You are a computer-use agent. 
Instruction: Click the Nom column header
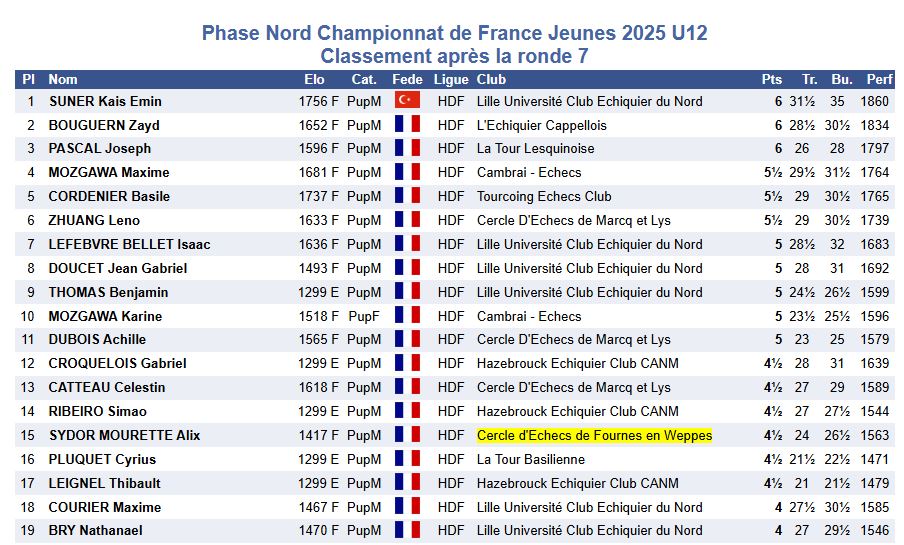63,80
